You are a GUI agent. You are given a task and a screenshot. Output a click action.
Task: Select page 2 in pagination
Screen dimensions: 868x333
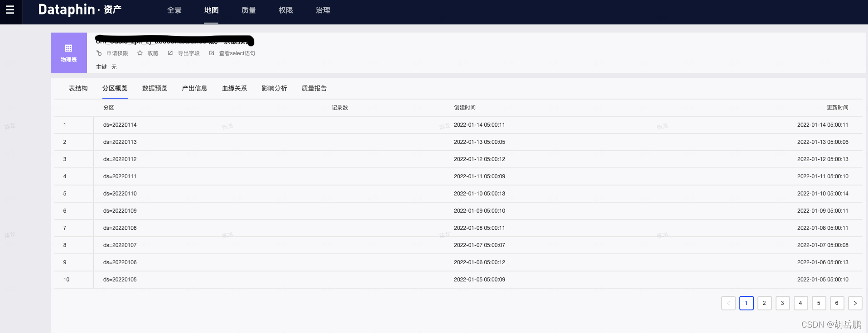(x=764, y=303)
